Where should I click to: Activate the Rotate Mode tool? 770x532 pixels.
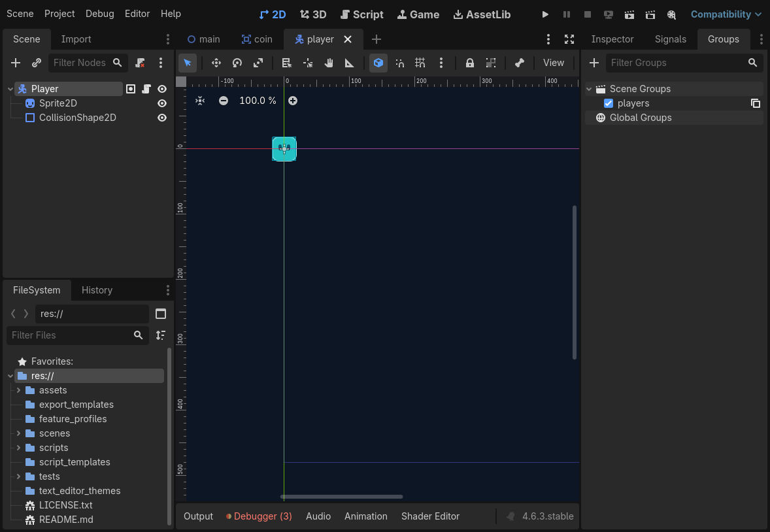click(x=237, y=63)
